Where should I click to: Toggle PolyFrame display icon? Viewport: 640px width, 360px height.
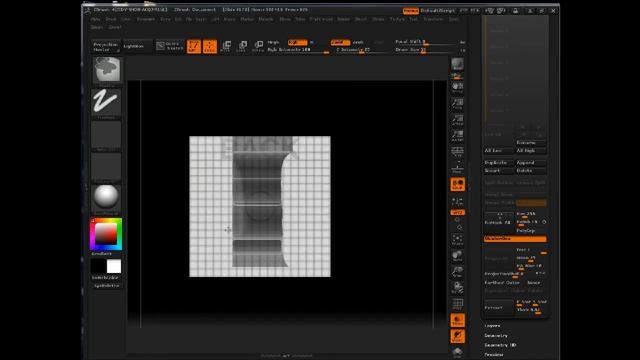tap(458, 304)
